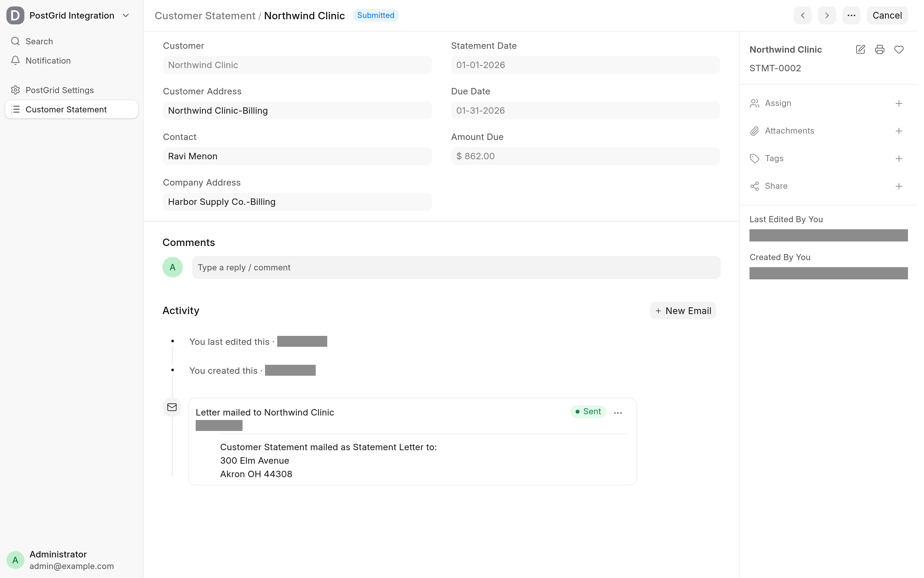Click the Assign label
Screen dimensions: 924x578
[778, 103]
